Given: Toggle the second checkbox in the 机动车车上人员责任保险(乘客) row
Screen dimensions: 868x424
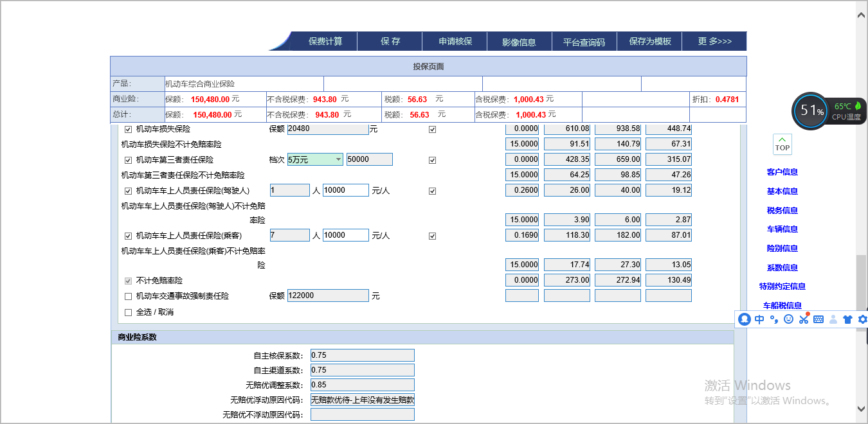Looking at the screenshot, I should pos(432,236).
